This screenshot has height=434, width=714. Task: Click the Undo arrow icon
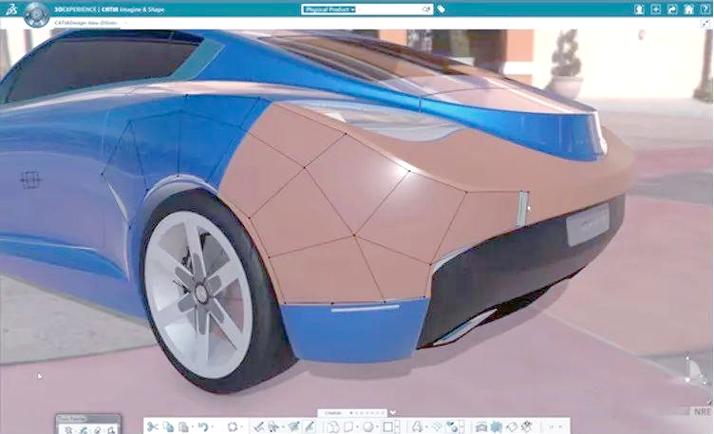pos(203,427)
